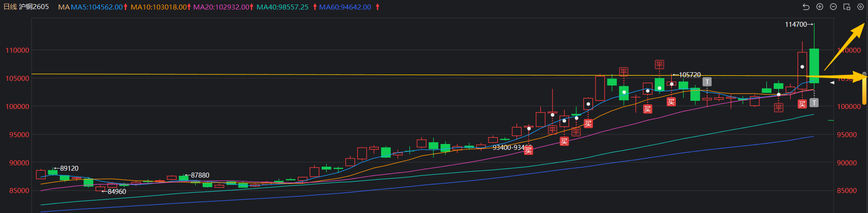The width and height of the screenshot is (868, 213).
Task: Click the undo arrow icon in chart toolbar
Action: point(806,7)
